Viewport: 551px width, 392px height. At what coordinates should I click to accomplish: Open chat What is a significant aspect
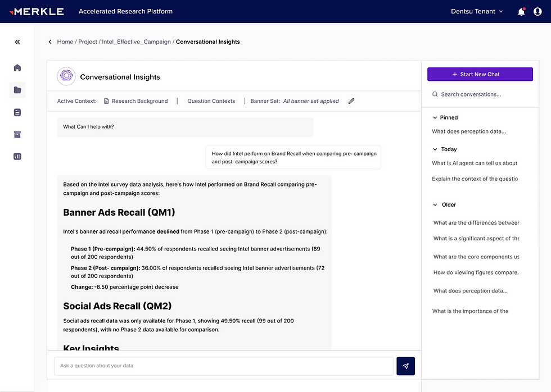pyautogui.click(x=476, y=239)
